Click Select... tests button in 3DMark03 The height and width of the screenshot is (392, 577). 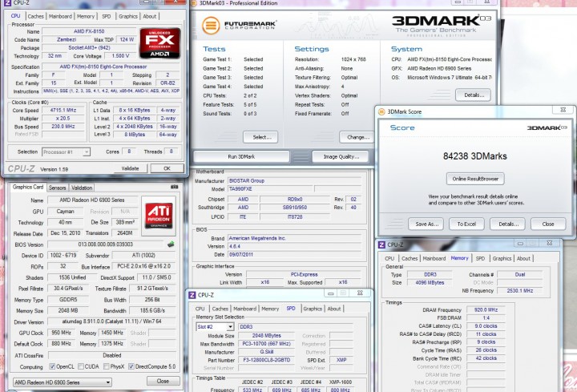260,137
